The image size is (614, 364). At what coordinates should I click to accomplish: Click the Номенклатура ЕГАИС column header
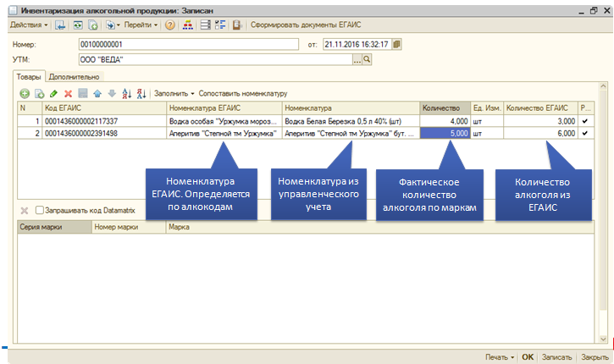[x=224, y=108]
